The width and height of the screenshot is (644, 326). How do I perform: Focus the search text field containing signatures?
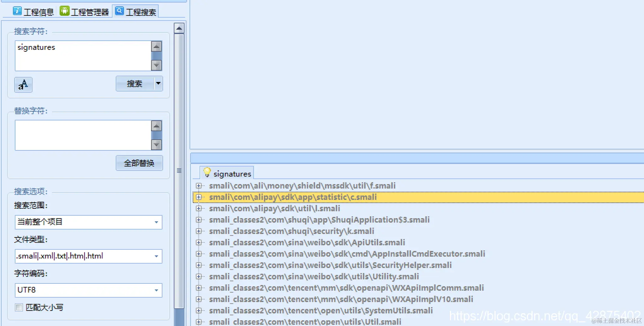pos(83,55)
